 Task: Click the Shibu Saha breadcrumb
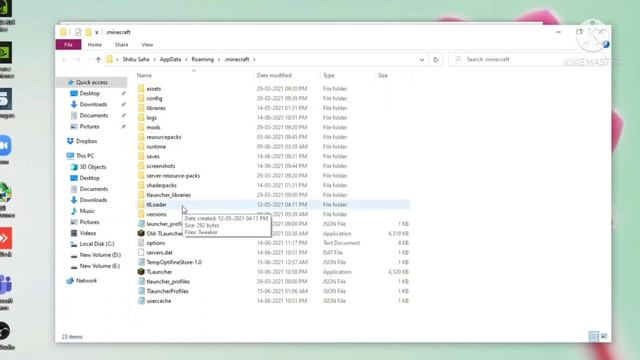pyautogui.click(x=136, y=60)
